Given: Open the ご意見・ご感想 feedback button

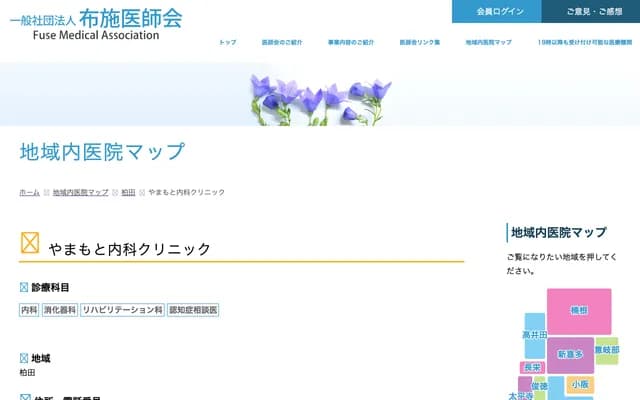Looking at the screenshot, I should pos(591,11).
